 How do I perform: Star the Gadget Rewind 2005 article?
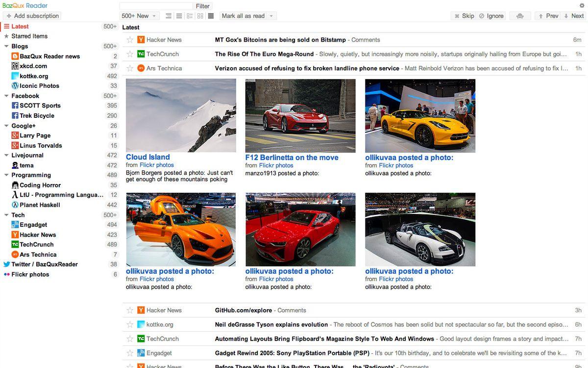click(x=130, y=353)
